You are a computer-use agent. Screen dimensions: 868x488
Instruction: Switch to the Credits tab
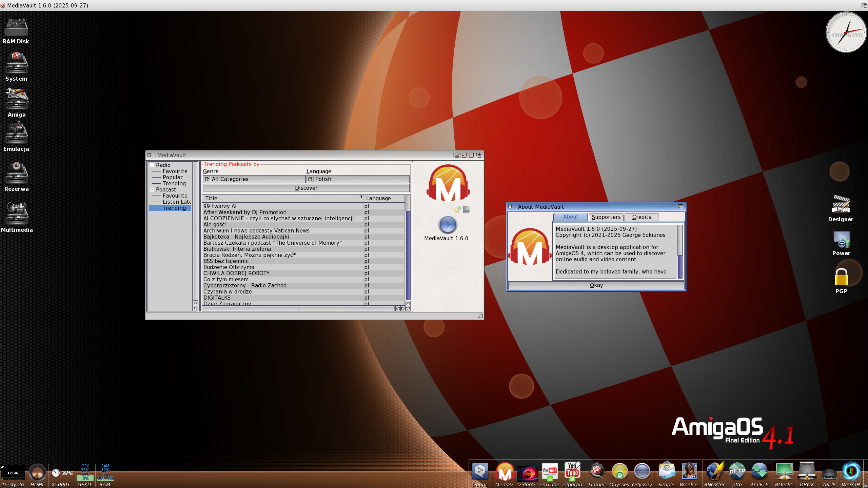pyautogui.click(x=641, y=217)
